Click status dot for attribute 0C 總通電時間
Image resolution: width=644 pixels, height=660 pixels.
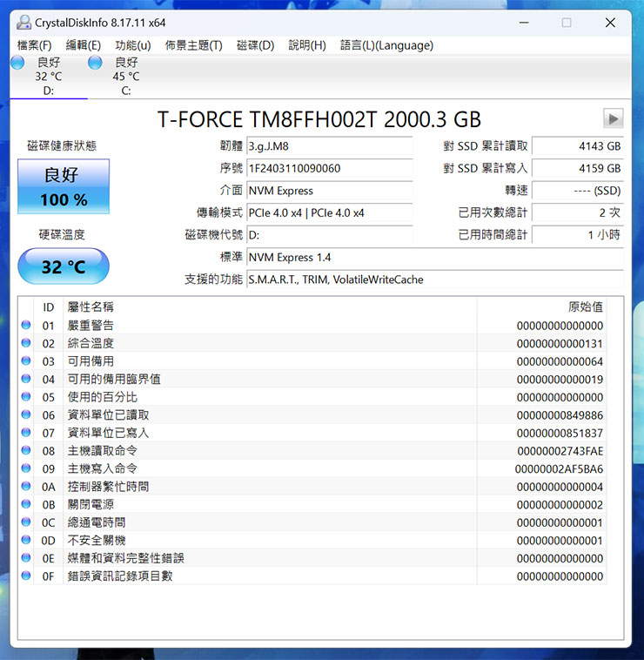(x=26, y=522)
